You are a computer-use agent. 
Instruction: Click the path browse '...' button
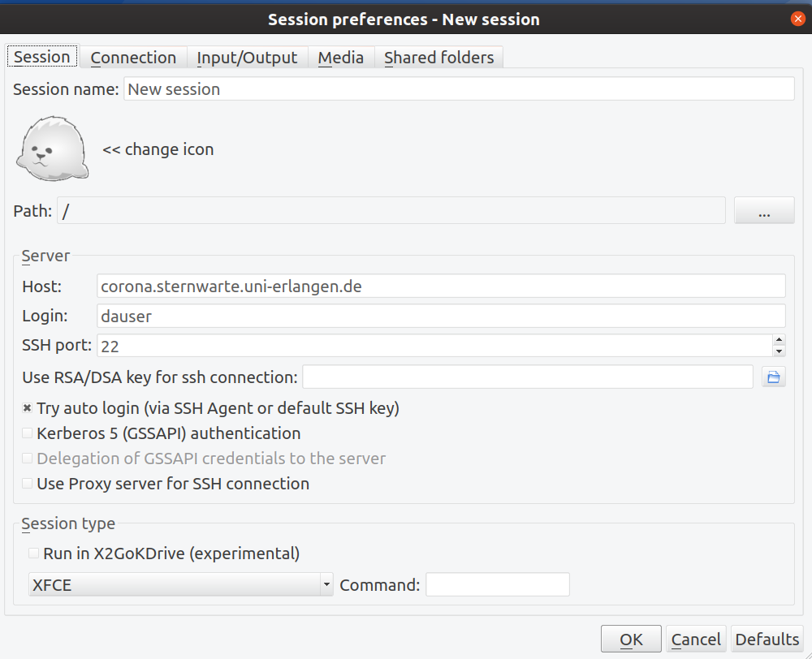click(764, 211)
